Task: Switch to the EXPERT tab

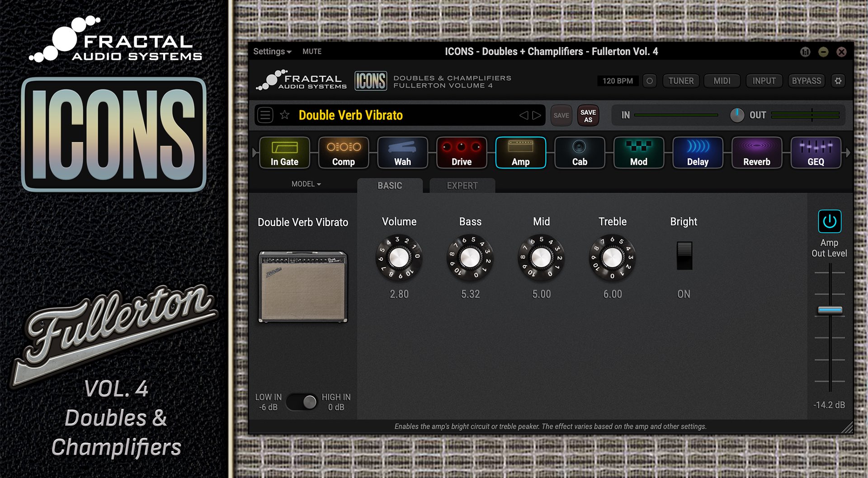Action: coord(462,186)
